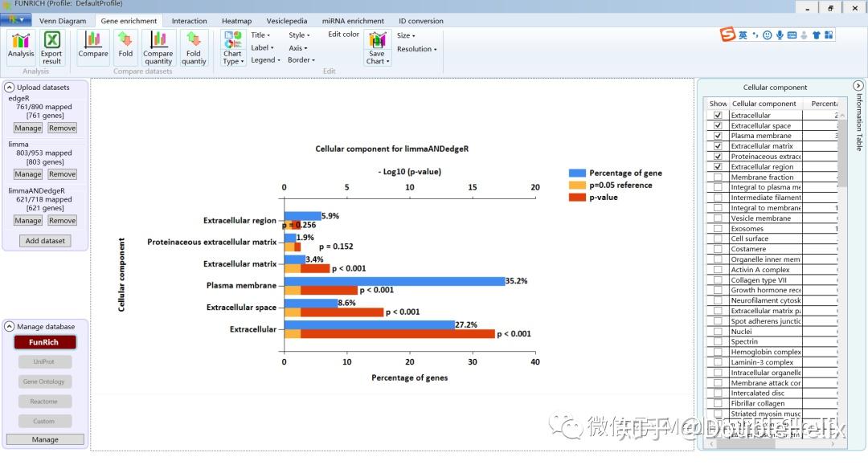The image size is (868, 465).
Task: Open the Label dropdown
Action: (x=262, y=47)
